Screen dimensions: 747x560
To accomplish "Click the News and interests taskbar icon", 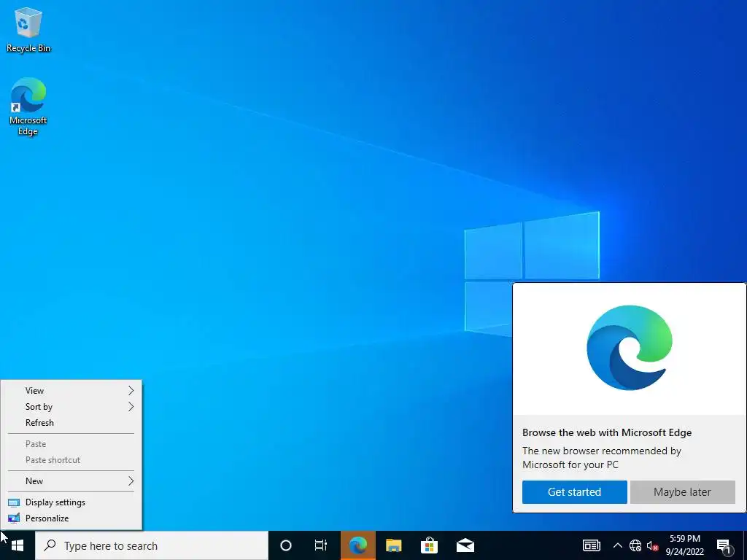I will point(591,545).
